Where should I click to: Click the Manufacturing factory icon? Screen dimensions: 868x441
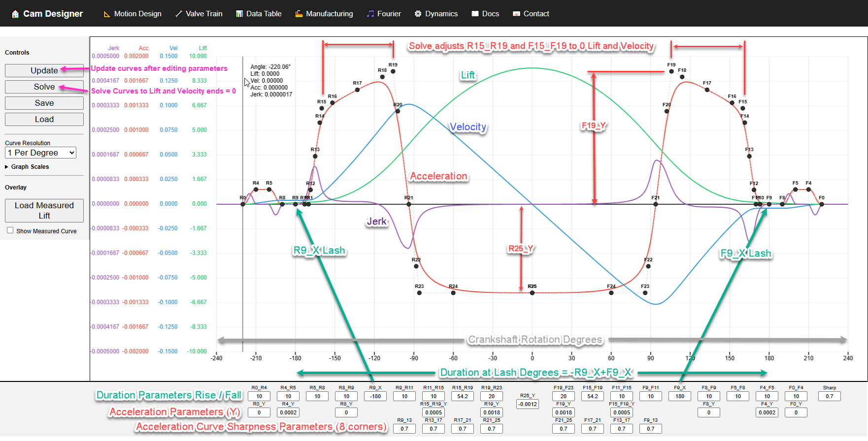pos(299,14)
